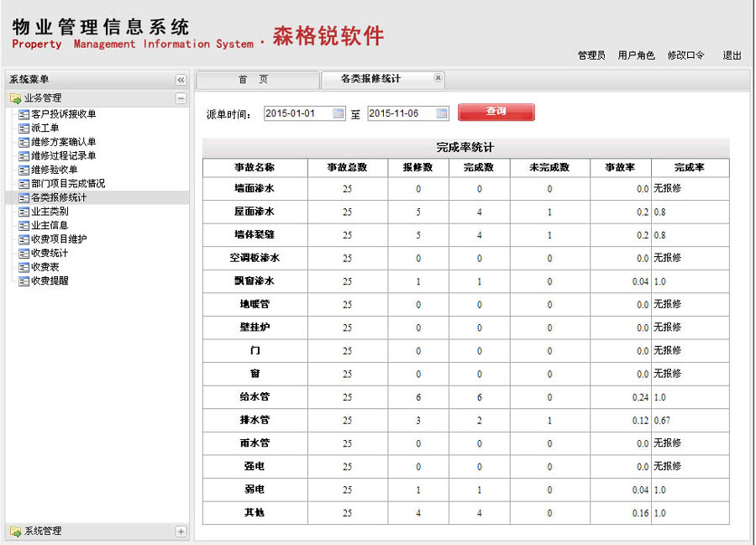Open 修改口令 in the top bar
The image size is (756, 545).
tap(685, 55)
